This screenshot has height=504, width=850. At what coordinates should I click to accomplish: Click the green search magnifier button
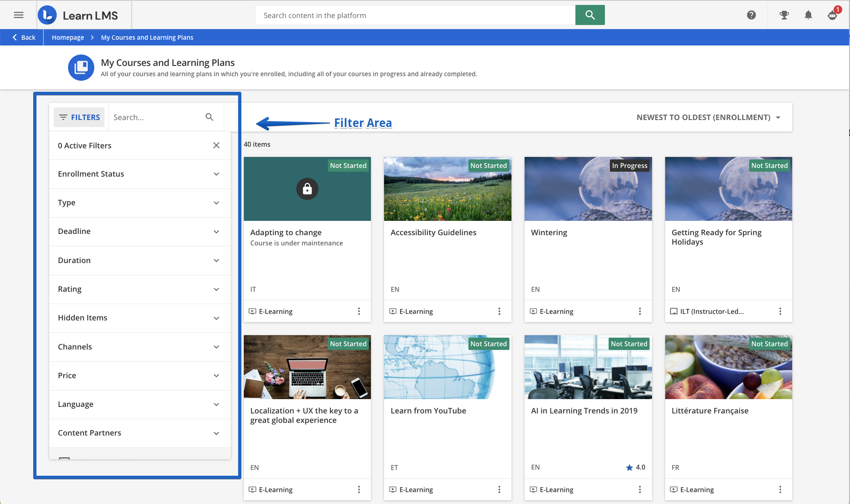point(590,15)
